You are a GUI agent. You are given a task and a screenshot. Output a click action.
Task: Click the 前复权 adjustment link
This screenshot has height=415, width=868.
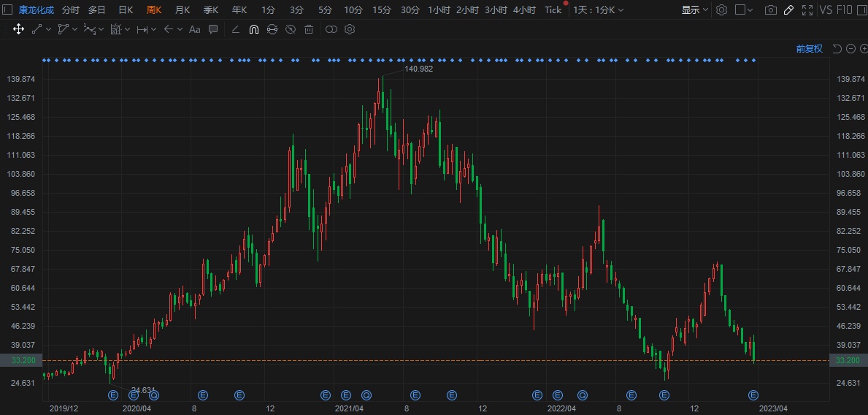[809, 49]
